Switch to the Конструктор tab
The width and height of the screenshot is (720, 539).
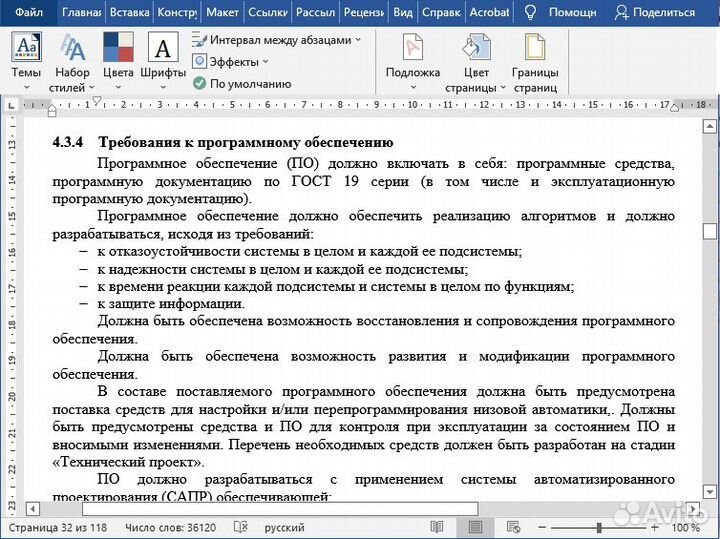[x=177, y=12]
